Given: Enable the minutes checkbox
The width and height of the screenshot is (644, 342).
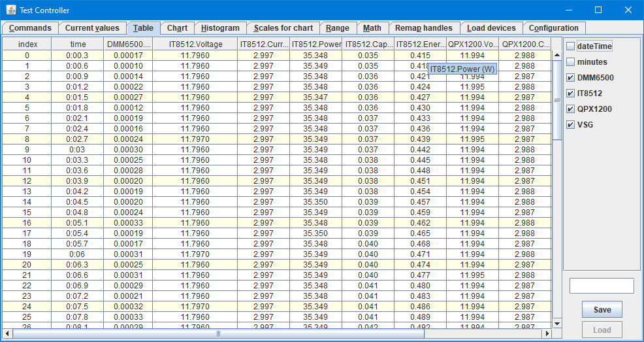Looking at the screenshot, I should coord(570,62).
